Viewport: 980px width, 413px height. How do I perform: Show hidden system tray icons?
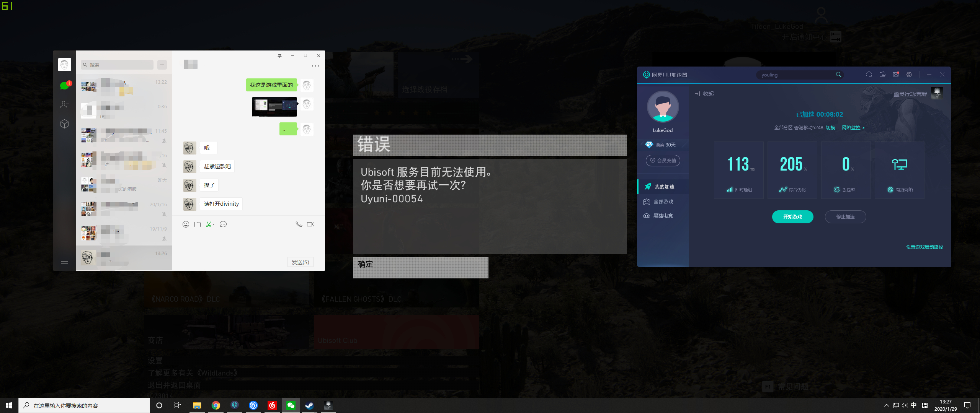pos(886,405)
